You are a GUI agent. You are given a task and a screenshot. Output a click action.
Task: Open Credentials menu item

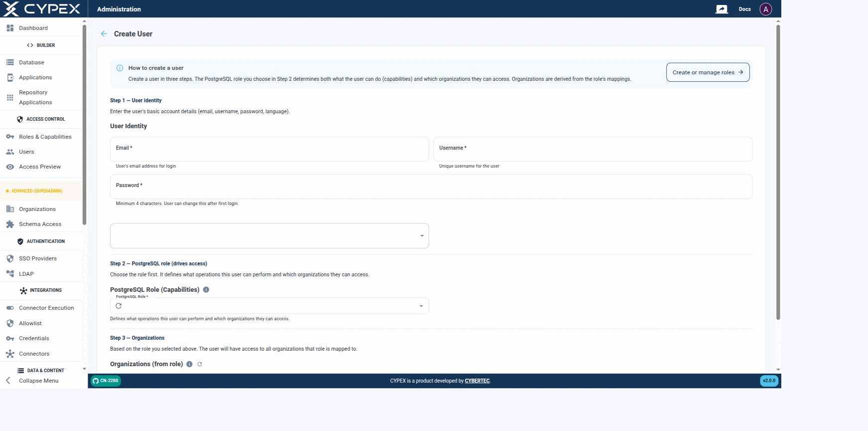(x=42, y=338)
